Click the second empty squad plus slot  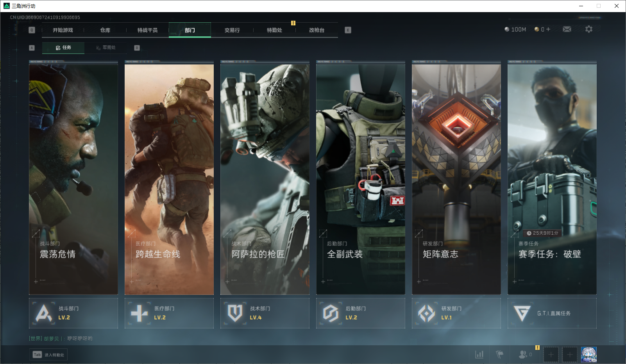pyautogui.click(x=570, y=355)
